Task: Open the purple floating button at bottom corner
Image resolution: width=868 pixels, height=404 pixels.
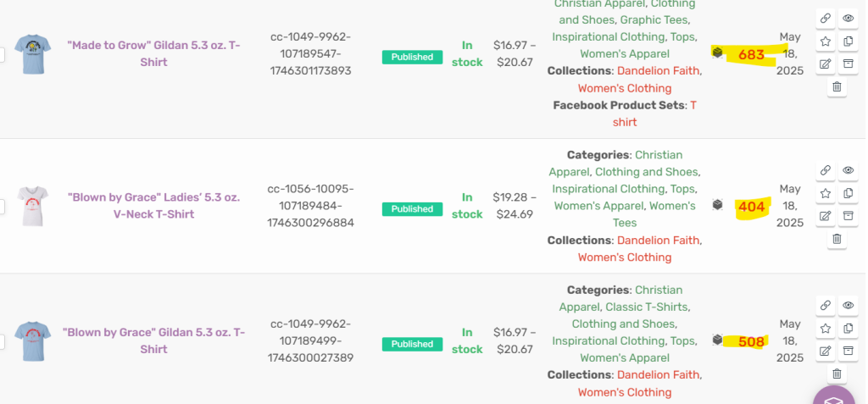Action: click(x=835, y=396)
